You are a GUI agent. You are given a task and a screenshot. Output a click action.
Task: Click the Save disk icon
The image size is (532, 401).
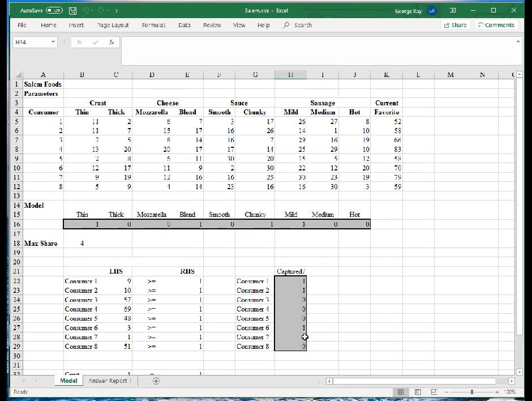click(x=72, y=11)
